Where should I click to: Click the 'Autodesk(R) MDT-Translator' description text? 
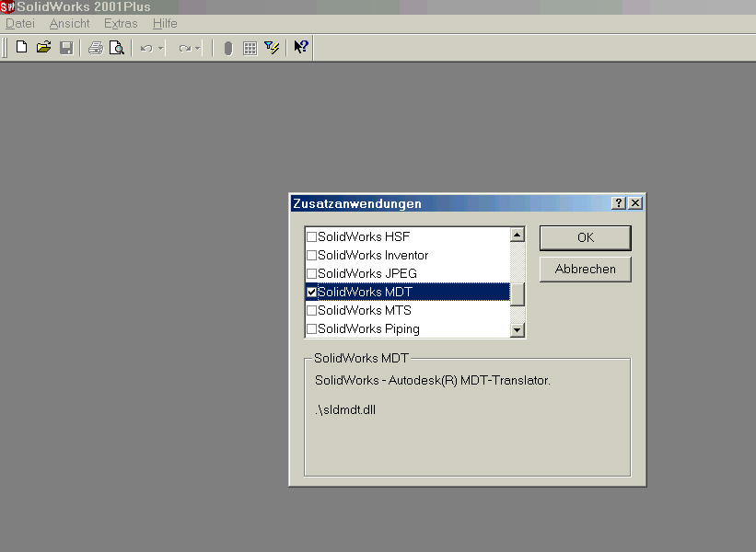point(469,381)
